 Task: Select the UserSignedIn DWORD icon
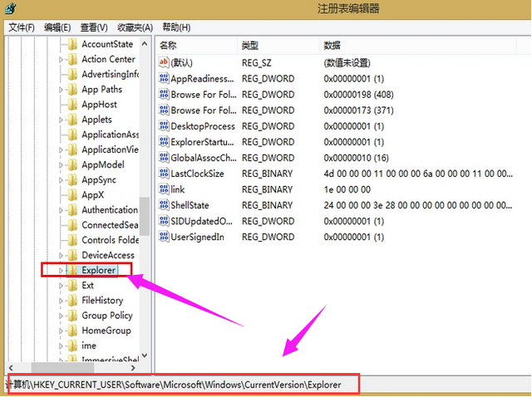pyautogui.click(x=164, y=237)
